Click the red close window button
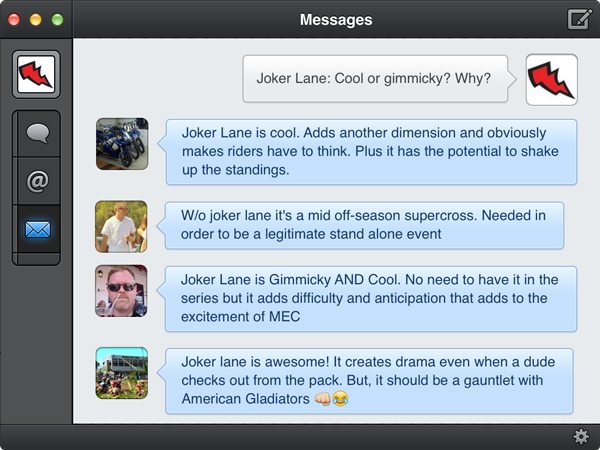The image size is (600, 450). pos(14,20)
